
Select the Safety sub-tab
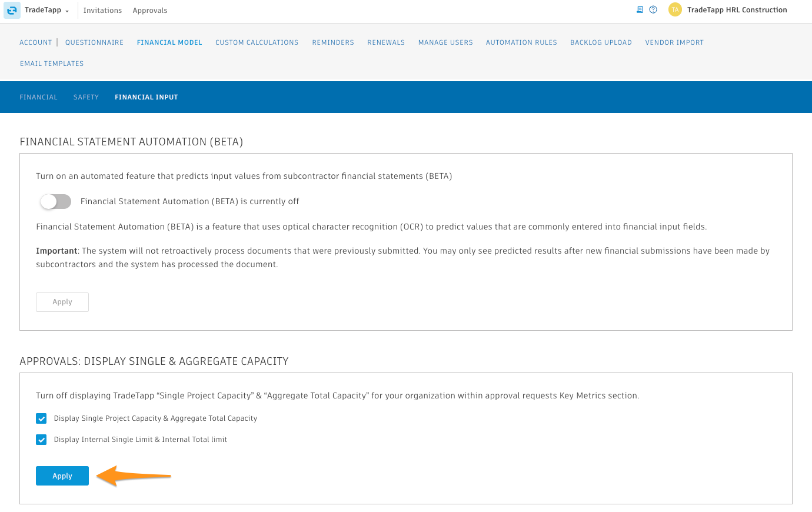(x=86, y=97)
